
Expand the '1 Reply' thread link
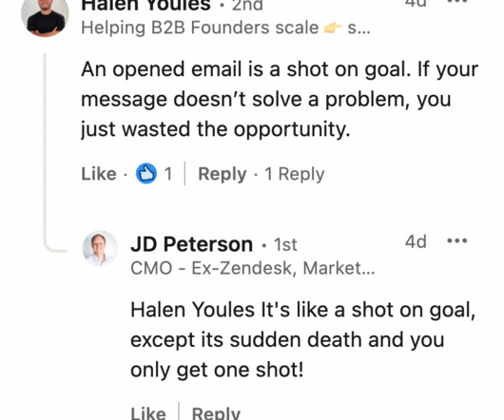[295, 174]
